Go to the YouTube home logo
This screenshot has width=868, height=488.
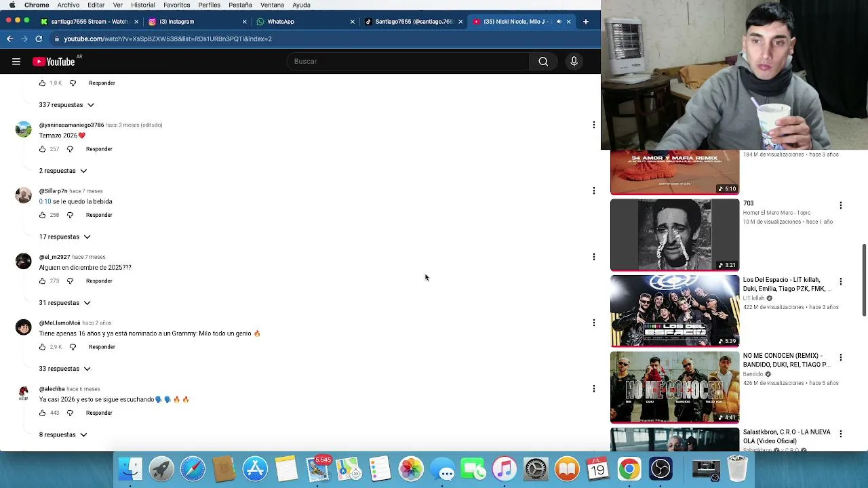pyautogui.click(x=54, y=62)
